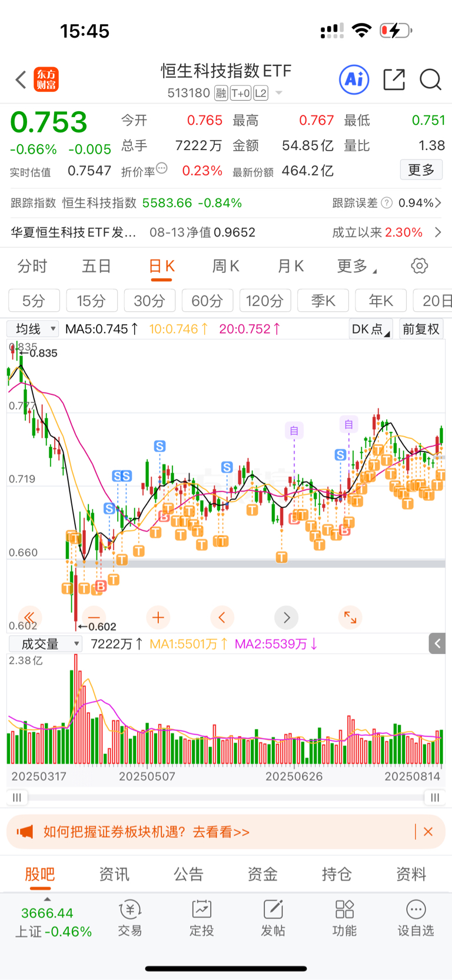Open 跟踪误差 0.94% details chevron
This screenshot has height=980, width=452.
[x=438, y=203]
